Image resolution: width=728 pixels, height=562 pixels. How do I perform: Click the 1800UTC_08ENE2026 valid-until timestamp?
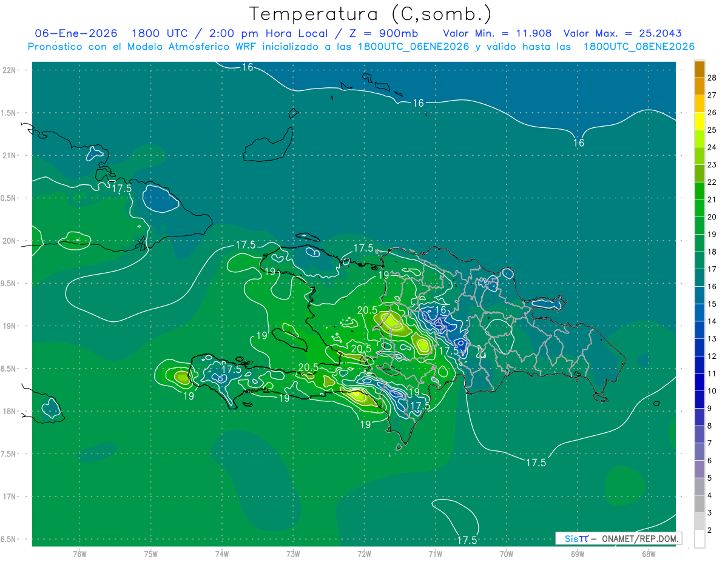639,47
